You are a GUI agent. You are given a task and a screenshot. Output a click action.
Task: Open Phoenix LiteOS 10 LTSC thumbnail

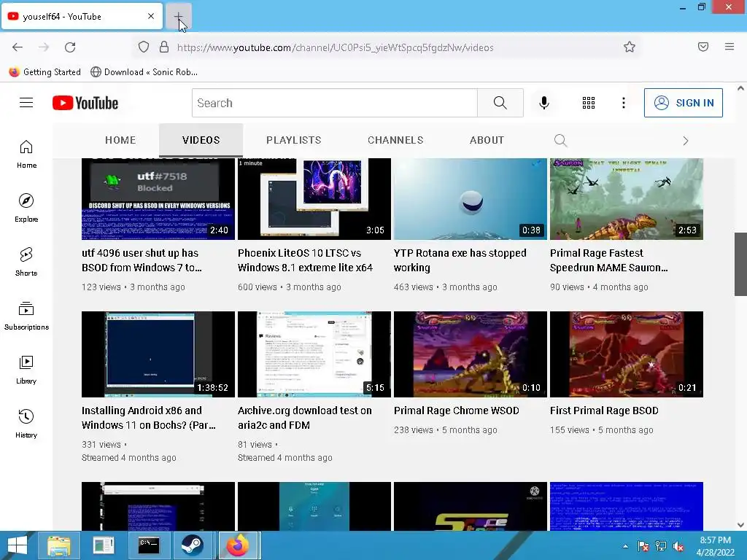314,199
